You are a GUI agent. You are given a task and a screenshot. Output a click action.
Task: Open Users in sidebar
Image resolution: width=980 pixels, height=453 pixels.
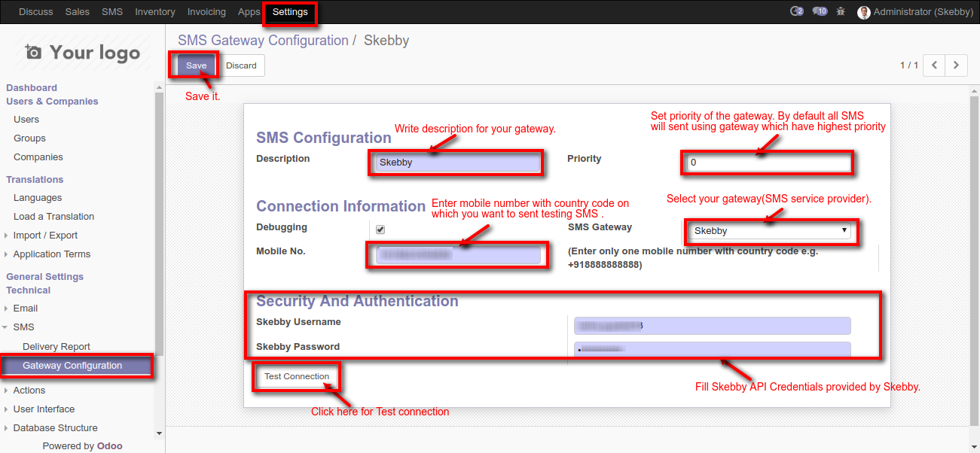coord(26,120)
